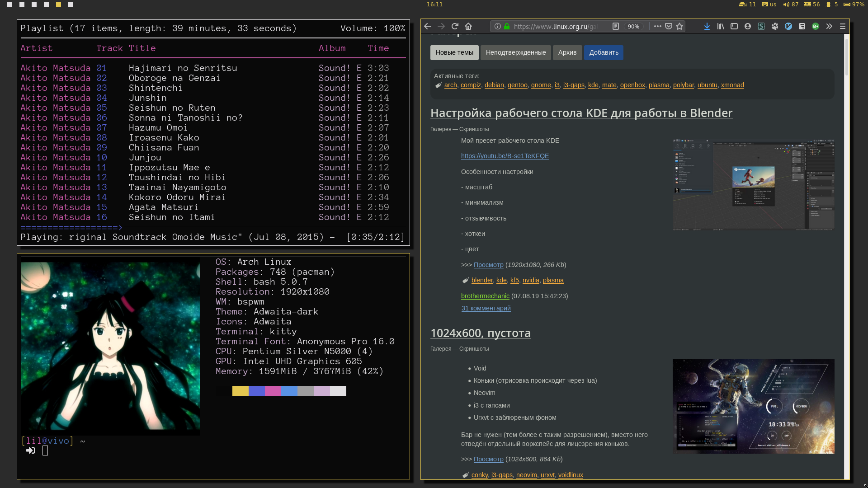Click the paw print extension icon
Screen dimensions: 868x488
[775, 26]
